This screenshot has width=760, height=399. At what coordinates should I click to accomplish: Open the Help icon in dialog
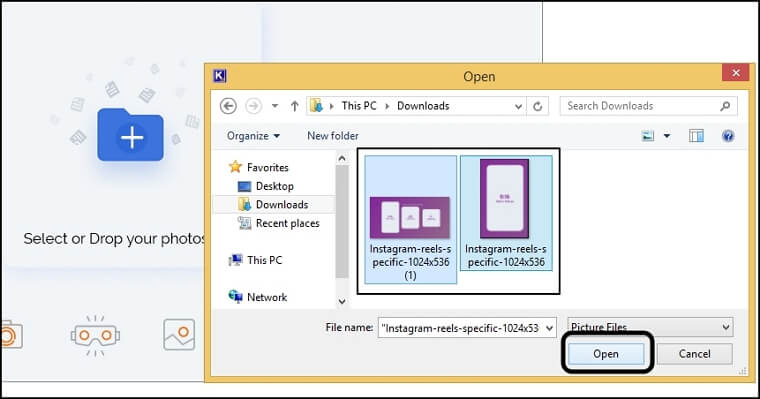click(728, 136)
